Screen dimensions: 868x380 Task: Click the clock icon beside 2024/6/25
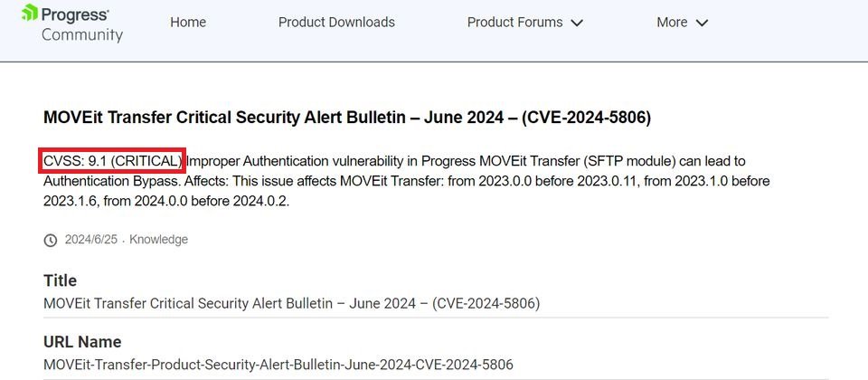pyautogui.click(x=51, y=241)
